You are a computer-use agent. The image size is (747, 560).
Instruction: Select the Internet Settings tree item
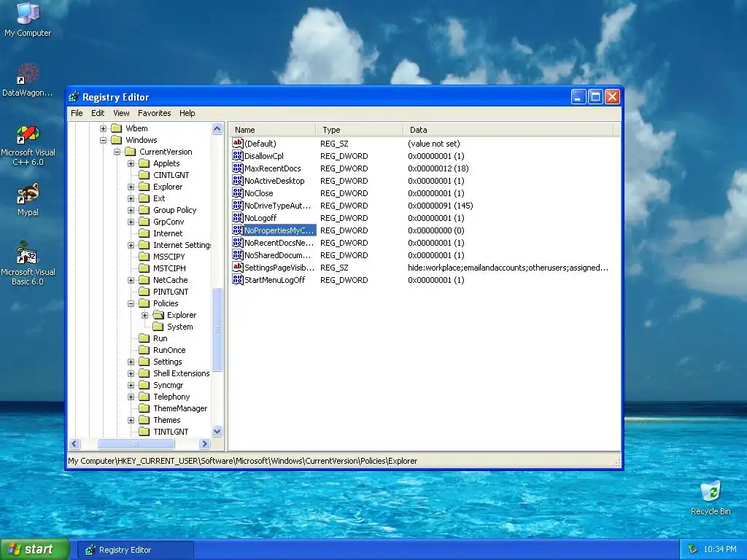(x=182, y=245)
